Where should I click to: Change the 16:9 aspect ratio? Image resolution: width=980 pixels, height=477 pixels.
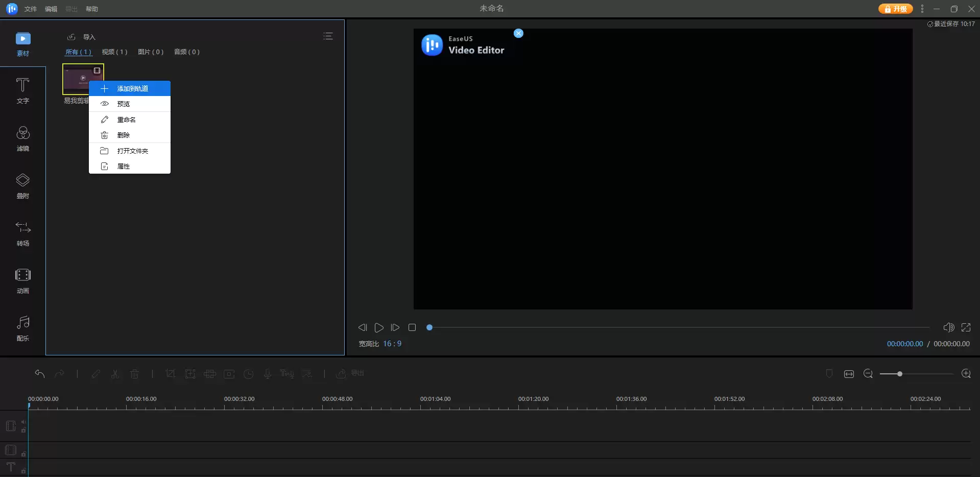(x=392, y=344)
